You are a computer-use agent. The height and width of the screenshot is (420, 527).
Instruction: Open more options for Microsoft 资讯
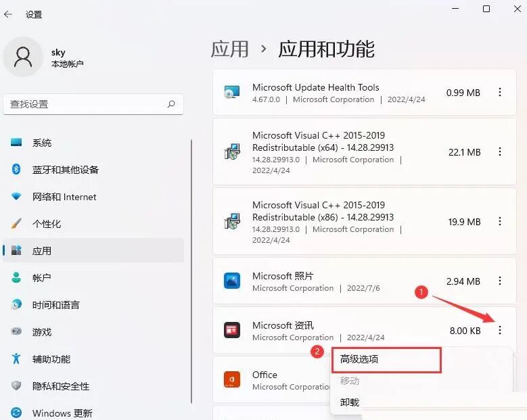pyautogui.click(x=500, y=330)
